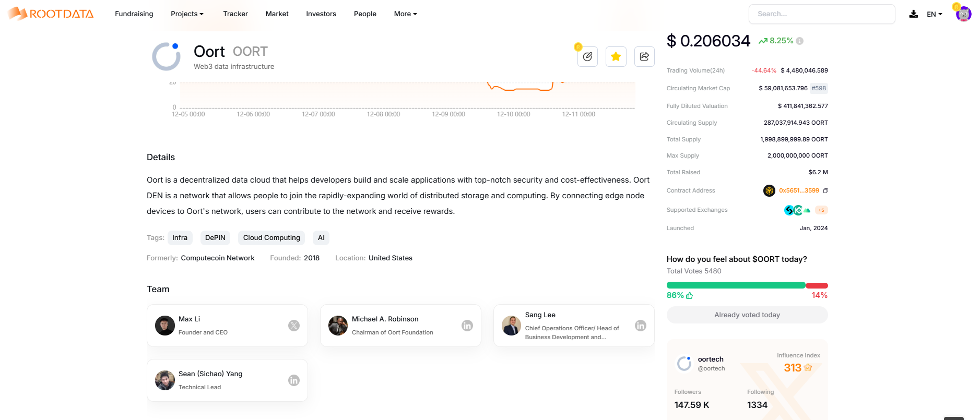Expand the +5 more exchanges badge
980x420 pixels.
[x=821, y=210]
